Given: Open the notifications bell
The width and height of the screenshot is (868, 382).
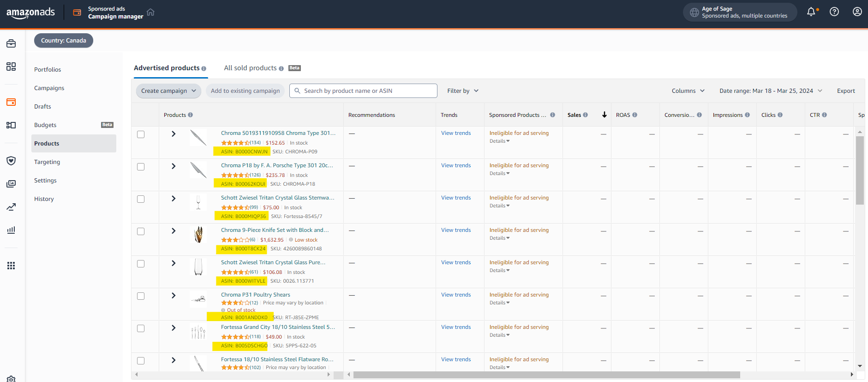Looking at the screenshot, I should point(811,12).
